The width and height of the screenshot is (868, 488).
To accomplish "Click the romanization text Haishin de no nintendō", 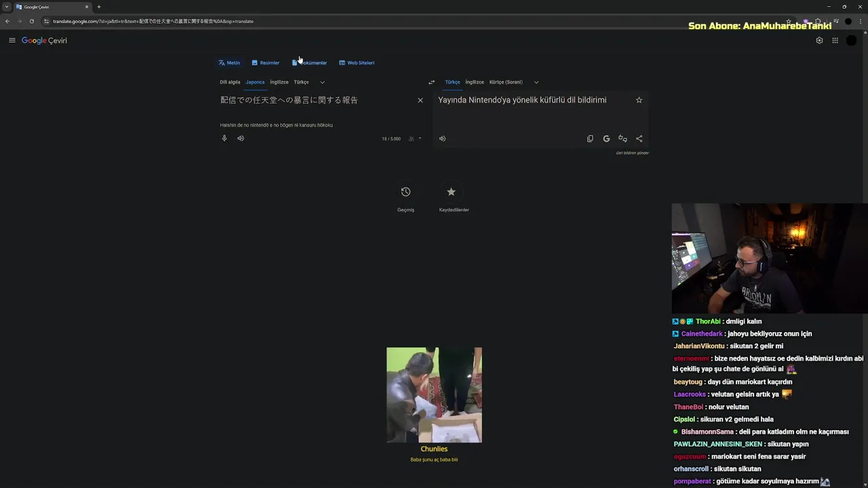I will 276,125.
